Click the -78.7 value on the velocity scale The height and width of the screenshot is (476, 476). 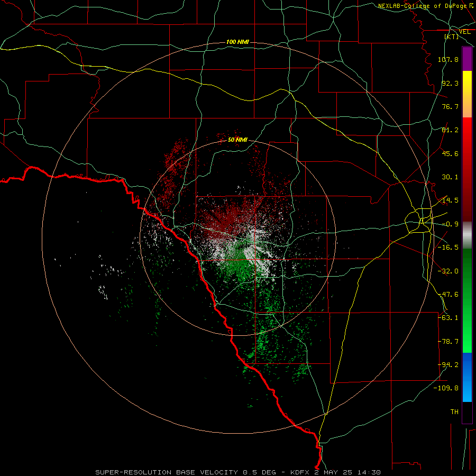tap(448, 342)
